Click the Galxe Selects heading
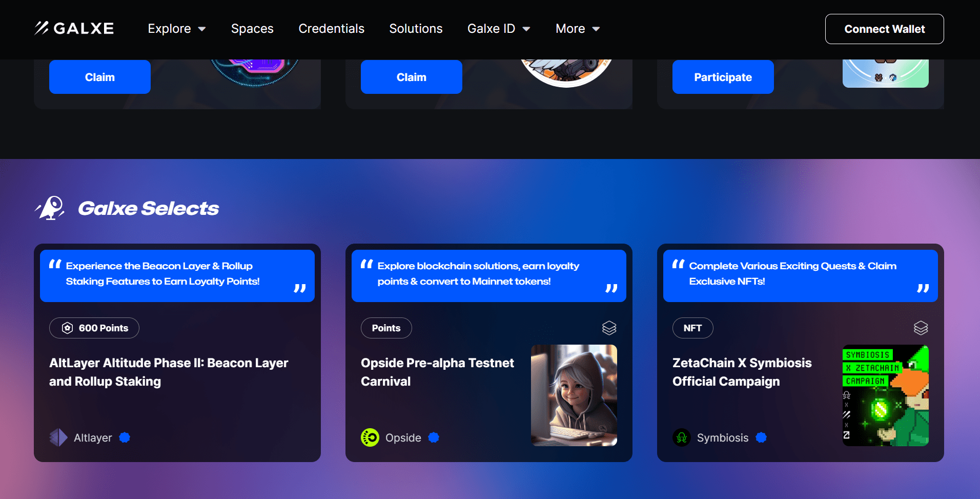 coord(149,208)
